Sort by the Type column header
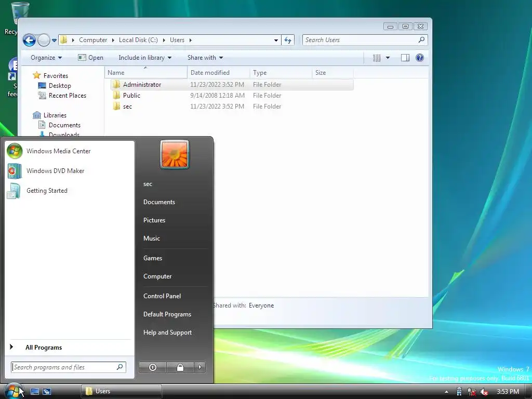 [281, 73]
